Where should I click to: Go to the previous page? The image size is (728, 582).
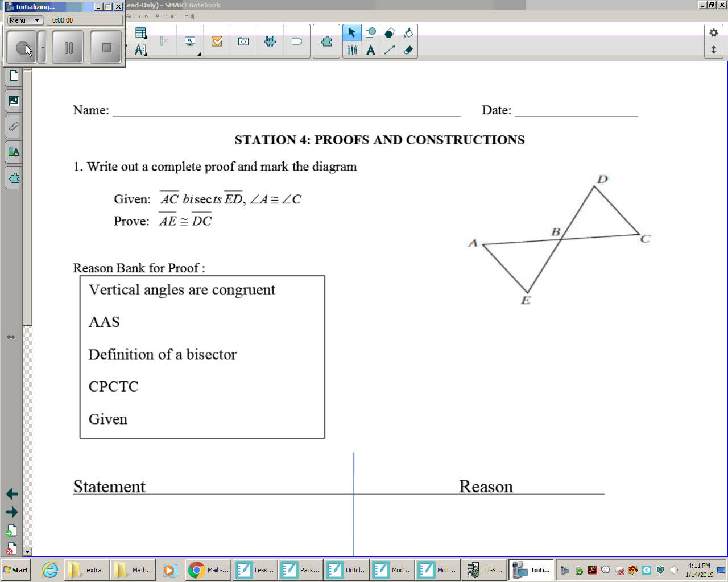pos(11,494)
